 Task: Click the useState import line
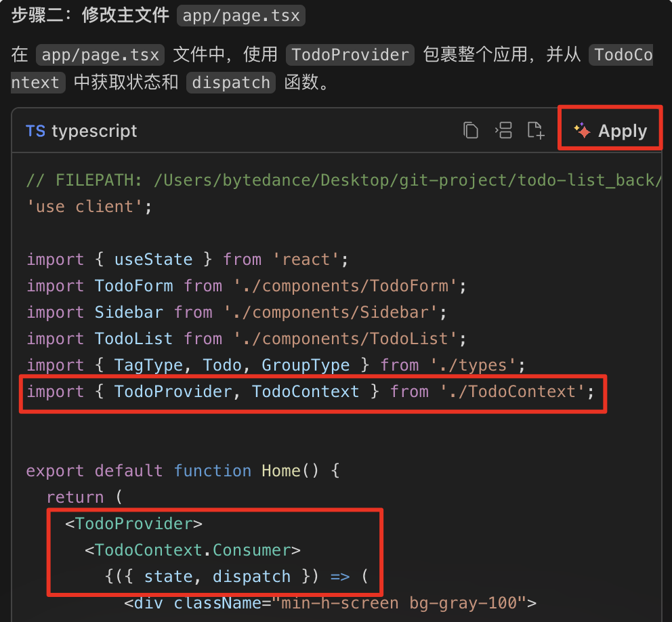pos(187,260)
